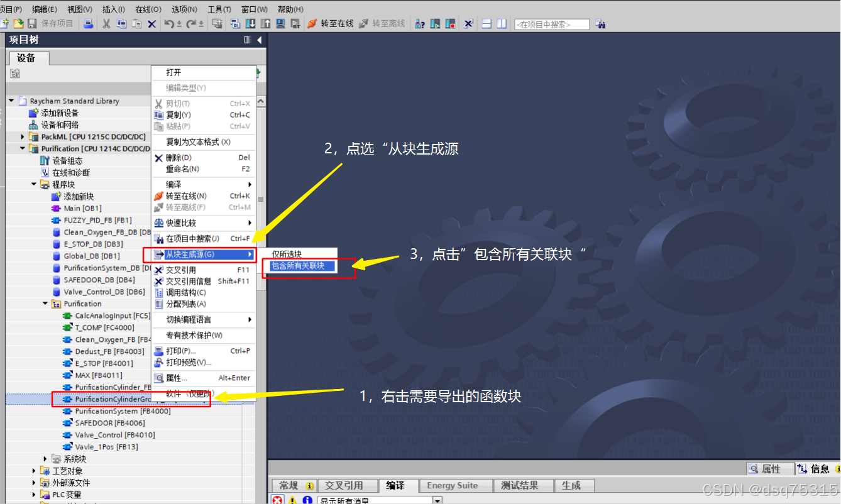Screen dimensions: 841x504
Task: Click the project tree view options icon
Action: pyautogui.click(x=15, y=74)
